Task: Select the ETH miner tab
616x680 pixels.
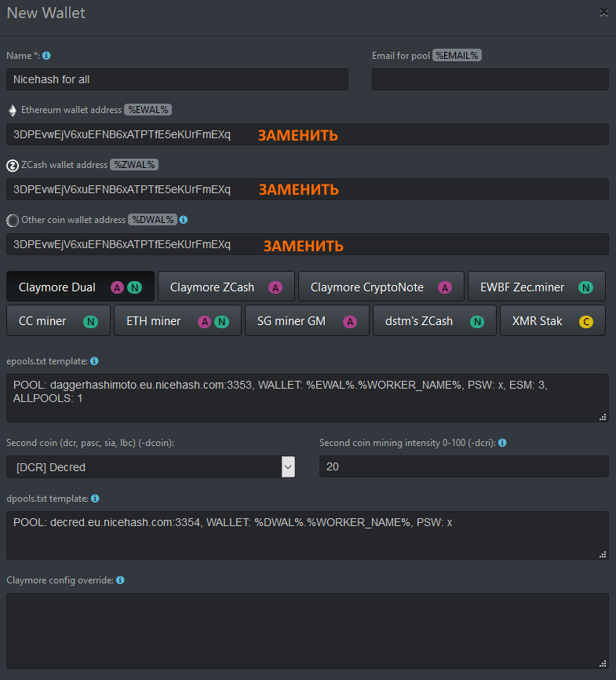Action: point(177,321)
